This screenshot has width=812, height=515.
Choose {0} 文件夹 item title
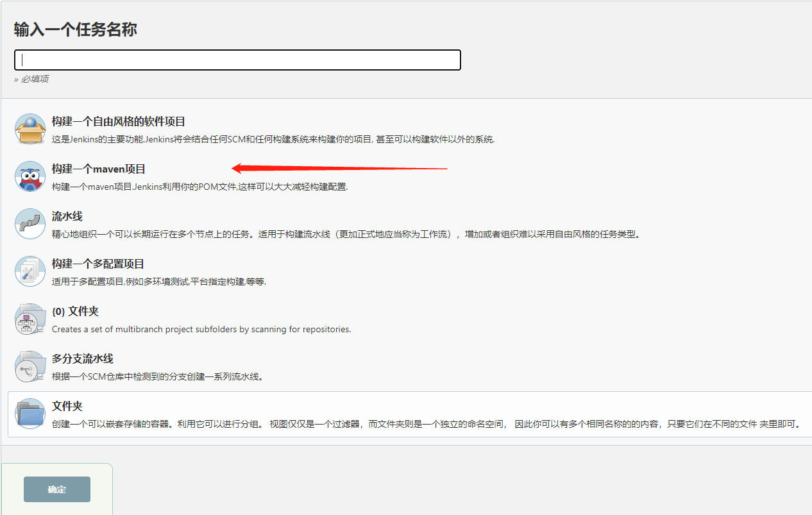click(x=75, y=311)
